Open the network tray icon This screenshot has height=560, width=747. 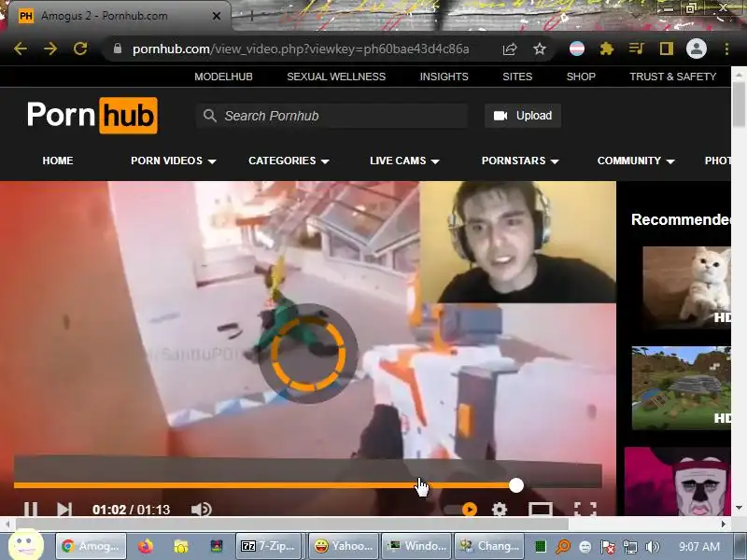[x=629, y=547]
